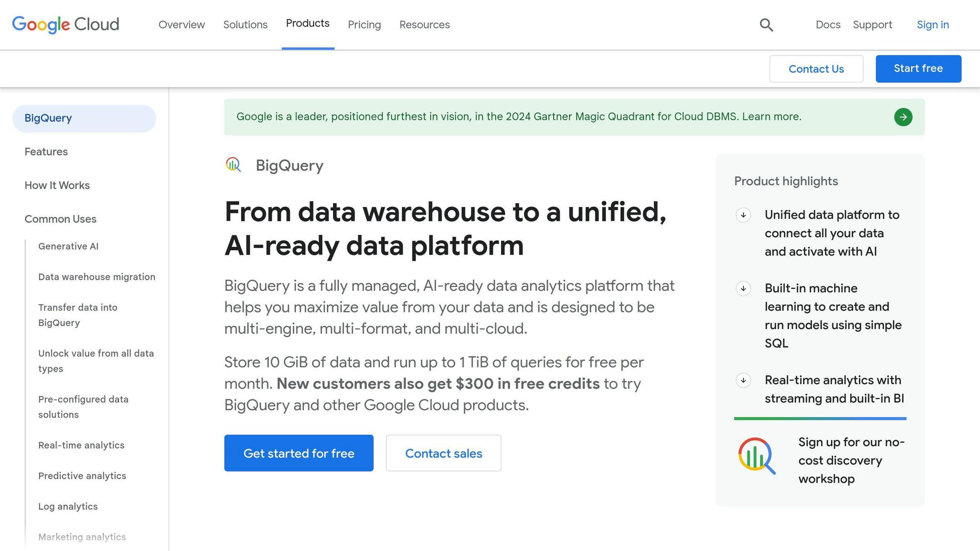This screenshot has width=980, height=551.
Task: Go to Docs
Action: click(x=828, y=25)
